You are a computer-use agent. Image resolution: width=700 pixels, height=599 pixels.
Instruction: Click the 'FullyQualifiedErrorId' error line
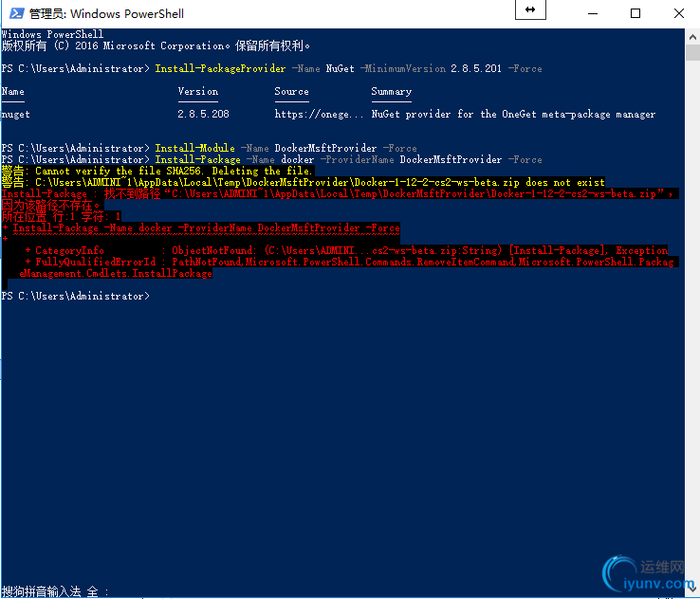349,262
